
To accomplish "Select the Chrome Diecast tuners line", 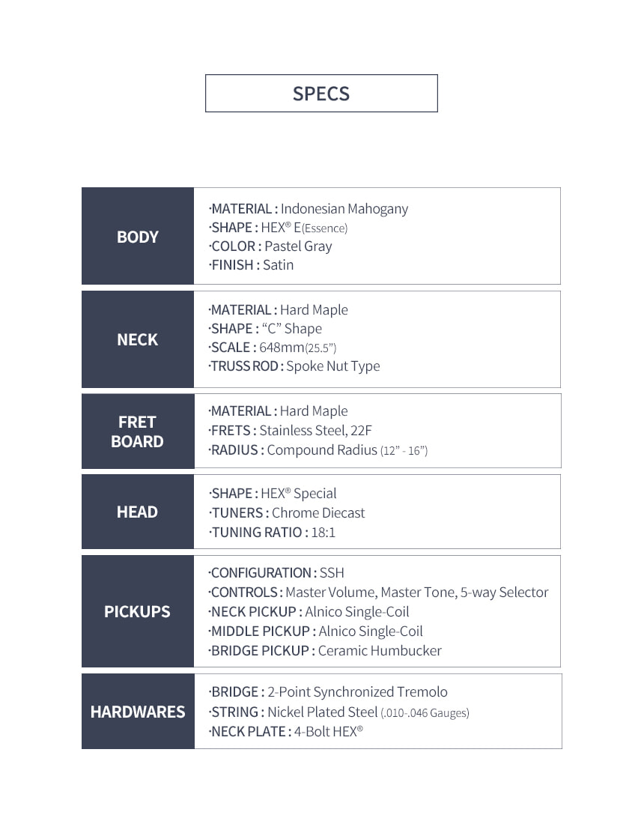I will 287,512.
